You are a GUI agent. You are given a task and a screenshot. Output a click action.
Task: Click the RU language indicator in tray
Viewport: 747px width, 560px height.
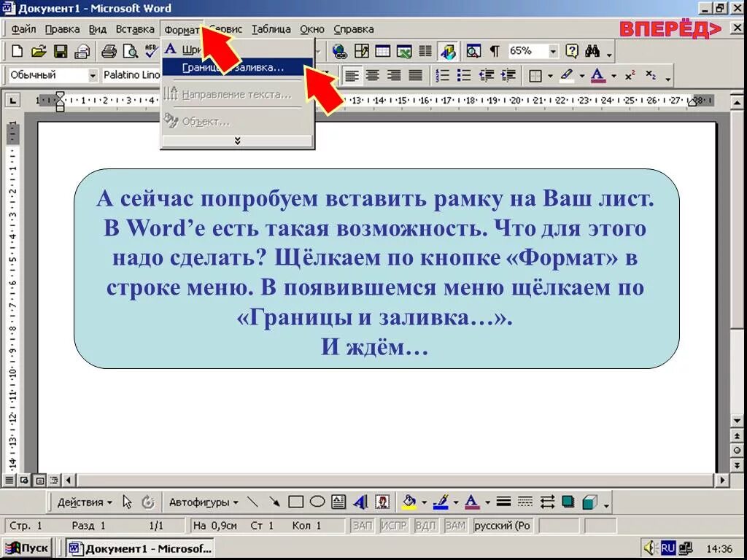click(668, 548)
